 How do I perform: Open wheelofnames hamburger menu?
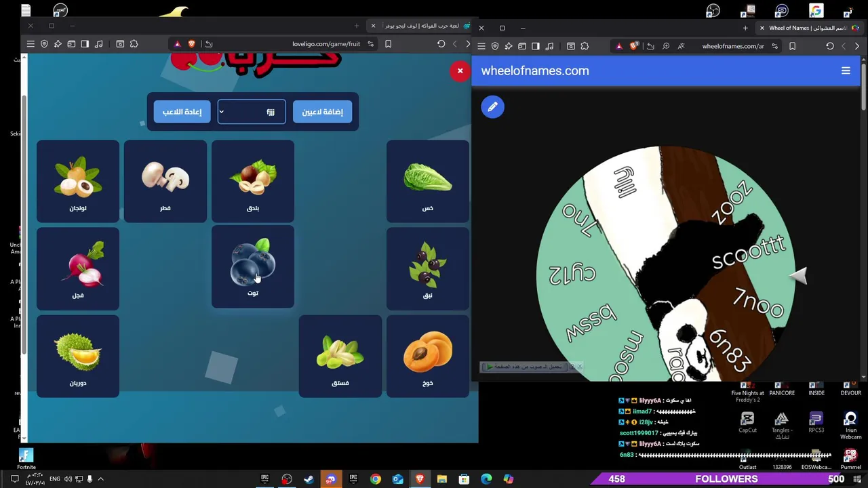(846, 70)
